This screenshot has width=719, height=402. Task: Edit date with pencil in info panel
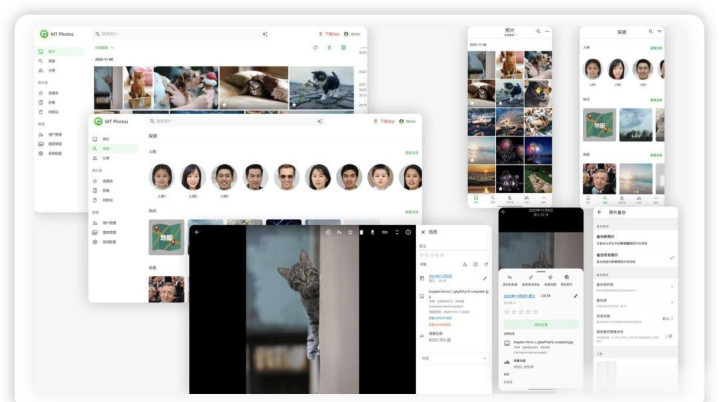tap(485, 278)
